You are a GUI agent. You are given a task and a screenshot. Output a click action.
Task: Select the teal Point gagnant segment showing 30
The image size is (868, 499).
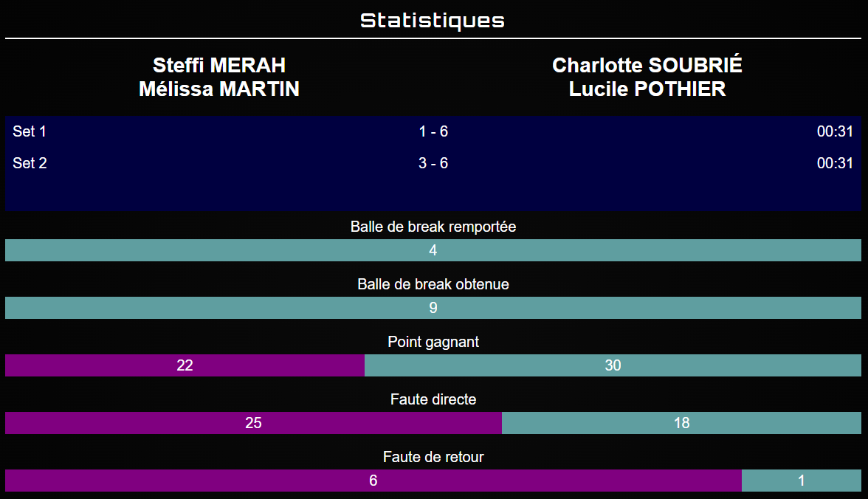click(613, 365)
